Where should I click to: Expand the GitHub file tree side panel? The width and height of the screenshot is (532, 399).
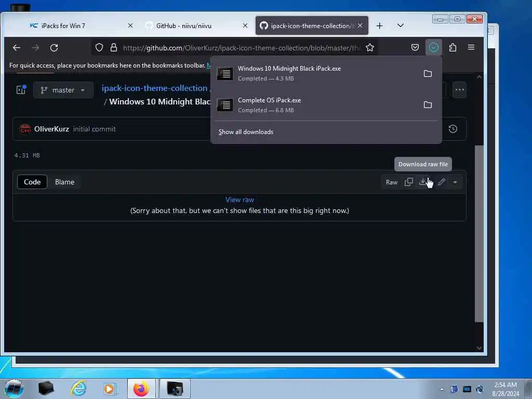(21, 90)
